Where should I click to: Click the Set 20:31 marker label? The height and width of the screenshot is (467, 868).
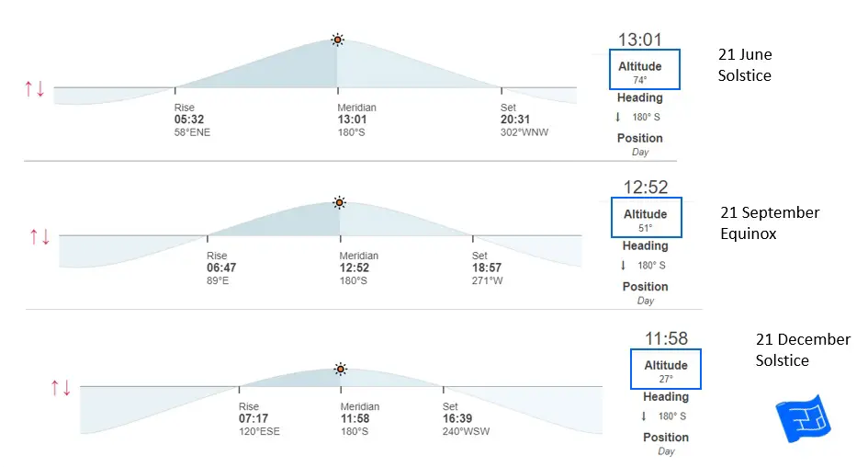[x=514, y=119]
